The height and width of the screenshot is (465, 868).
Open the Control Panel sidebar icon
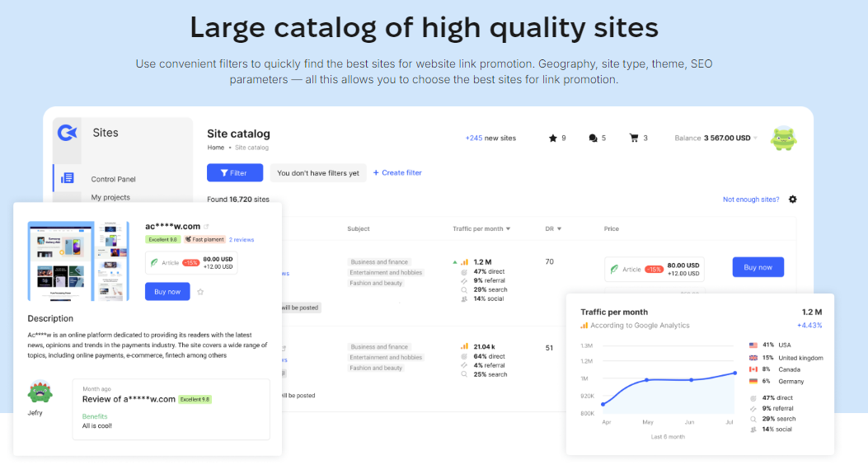point(68,178)
